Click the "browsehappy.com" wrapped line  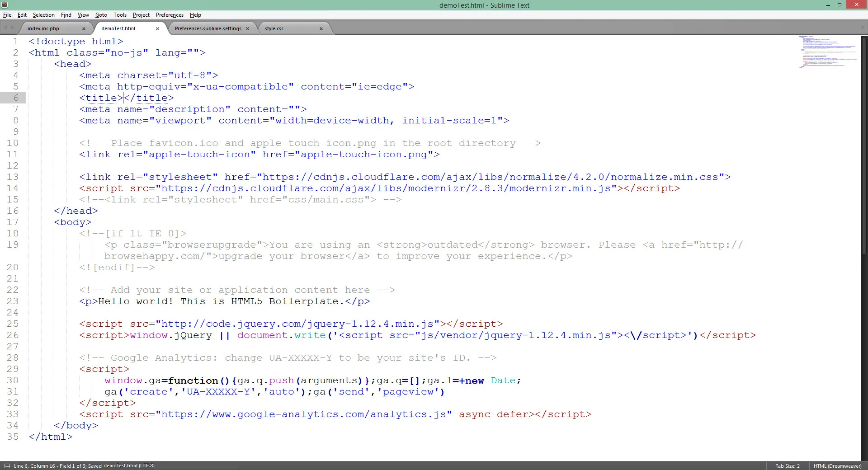point(339,256)
